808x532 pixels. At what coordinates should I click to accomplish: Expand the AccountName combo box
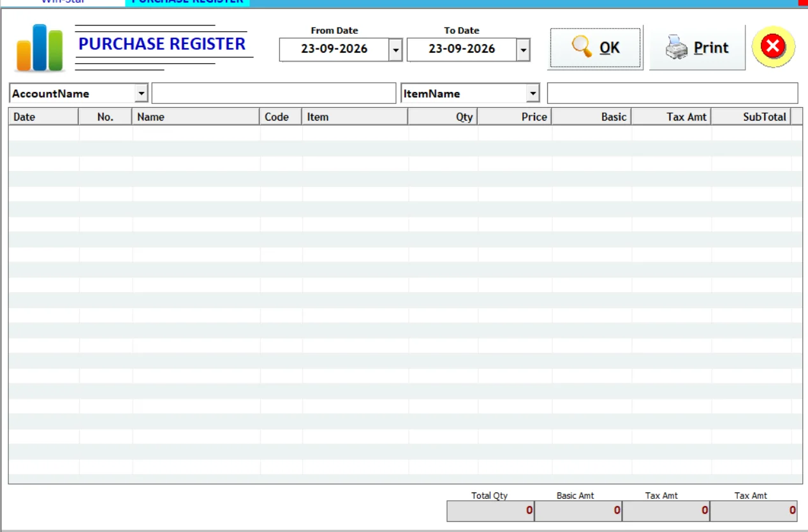coord(142,94)
